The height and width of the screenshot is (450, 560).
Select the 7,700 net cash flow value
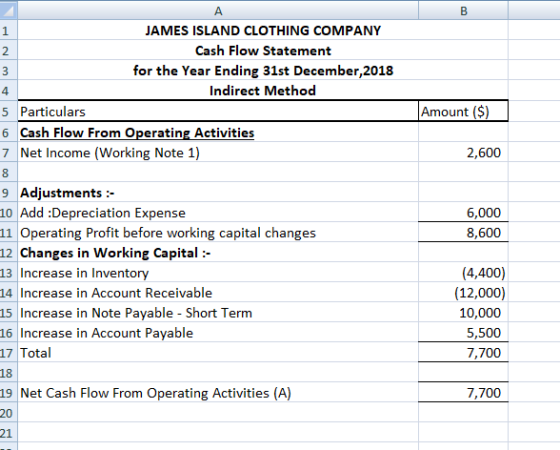pyautogui.click(x=463, y=393)
